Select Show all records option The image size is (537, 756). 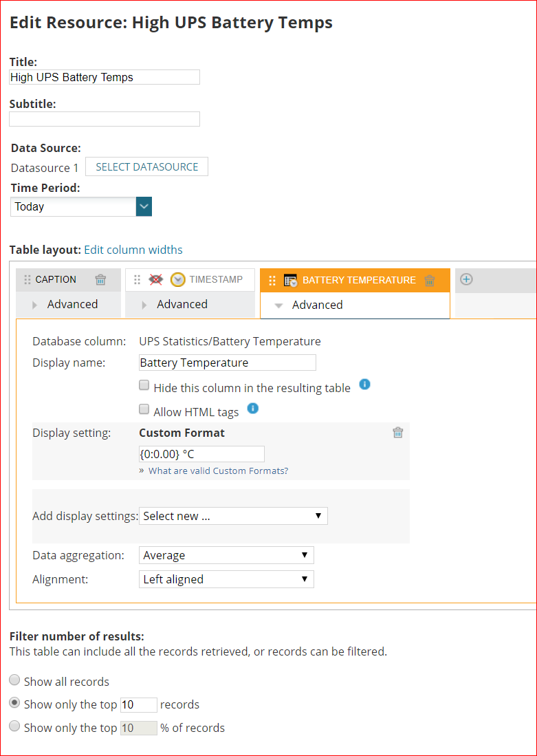click(x=15, y=680)
